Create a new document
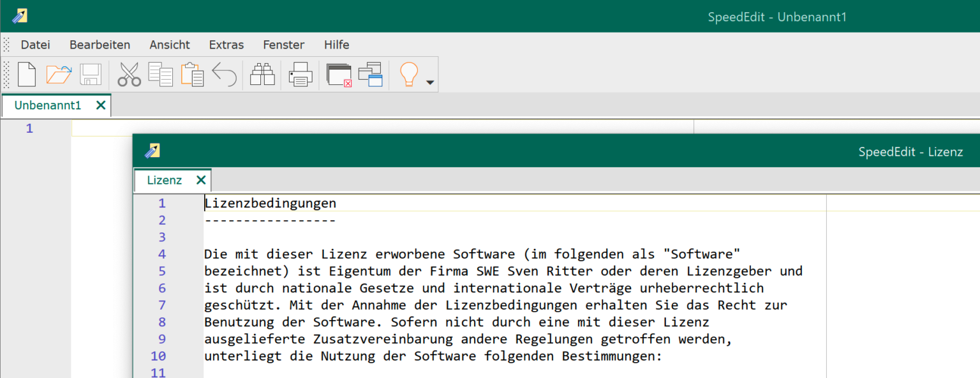980x378 pixels. pyautogui.click(x=26, y=74)
